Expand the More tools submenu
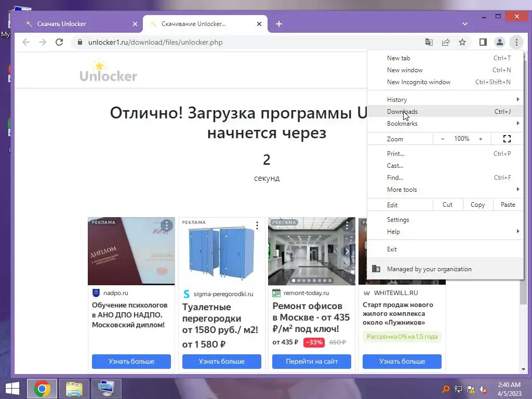The height and width of the screenshot is (399, 532). [445, 189]
